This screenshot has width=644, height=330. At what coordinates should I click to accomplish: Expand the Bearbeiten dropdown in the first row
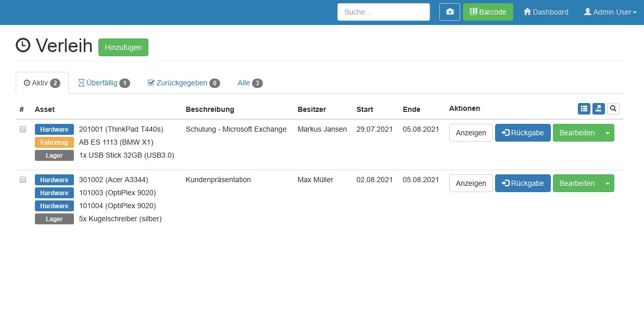(608, 133)
